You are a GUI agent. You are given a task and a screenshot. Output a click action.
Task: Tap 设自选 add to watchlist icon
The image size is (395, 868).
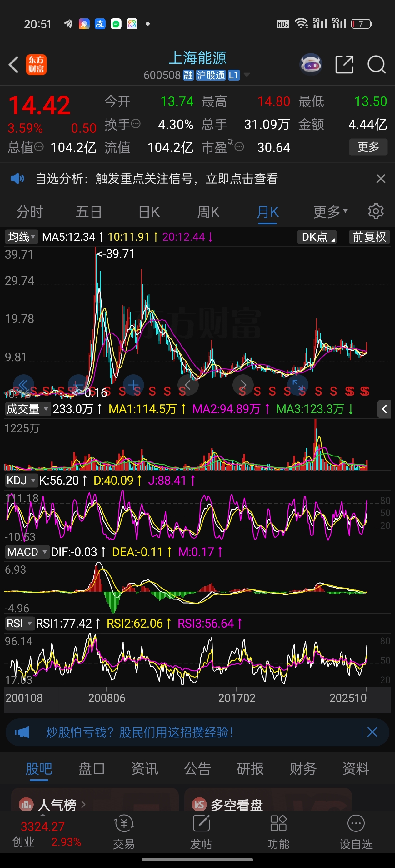pos(356,823)
